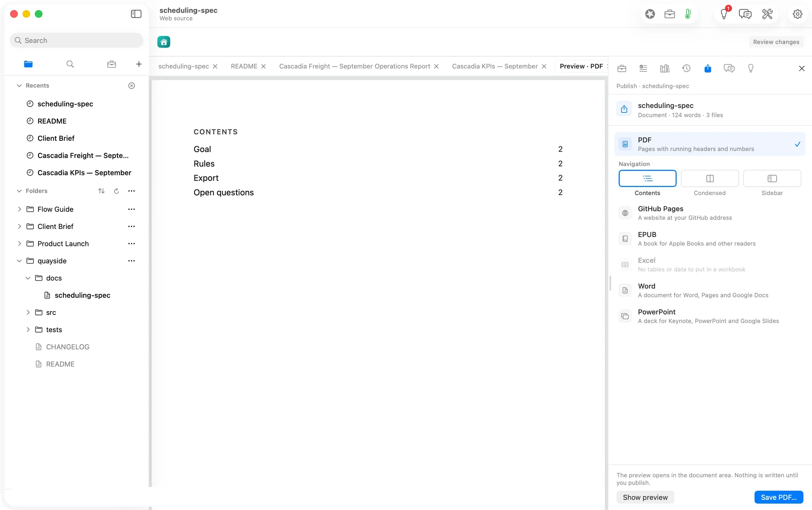Expand the src folder
Viewport: 812px width, 510px height.
(x=28, y=313)
